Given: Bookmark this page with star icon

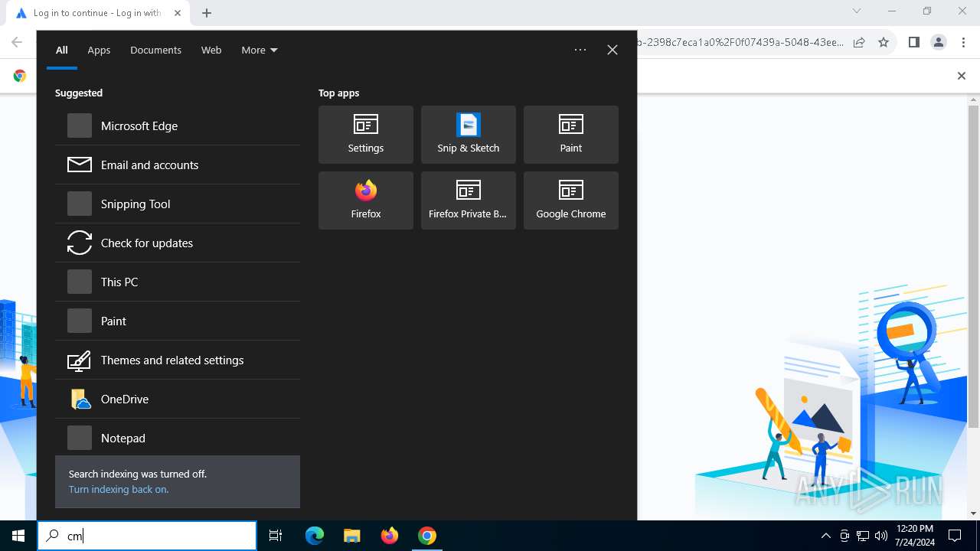Looking at the screenshot, I should tap(884, 42).
